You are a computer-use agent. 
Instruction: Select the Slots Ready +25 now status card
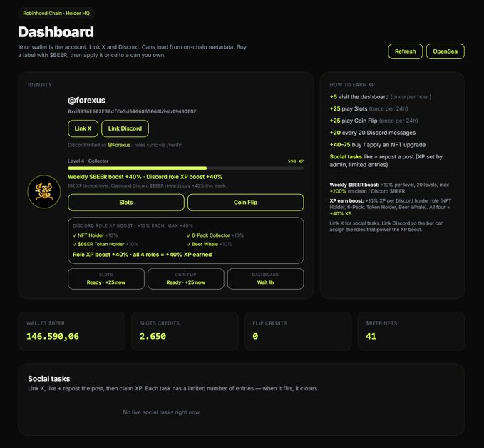click(x=106, y=279)
